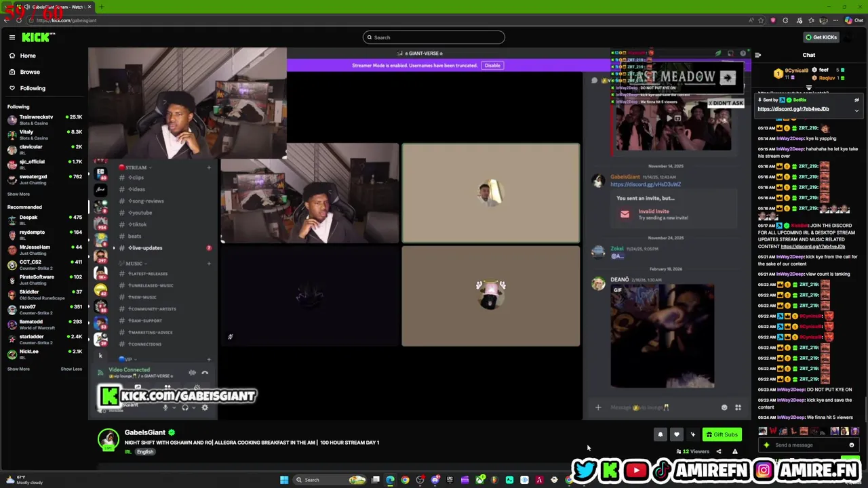Open sweatergxd channel in sidebar

coord(44,179)
